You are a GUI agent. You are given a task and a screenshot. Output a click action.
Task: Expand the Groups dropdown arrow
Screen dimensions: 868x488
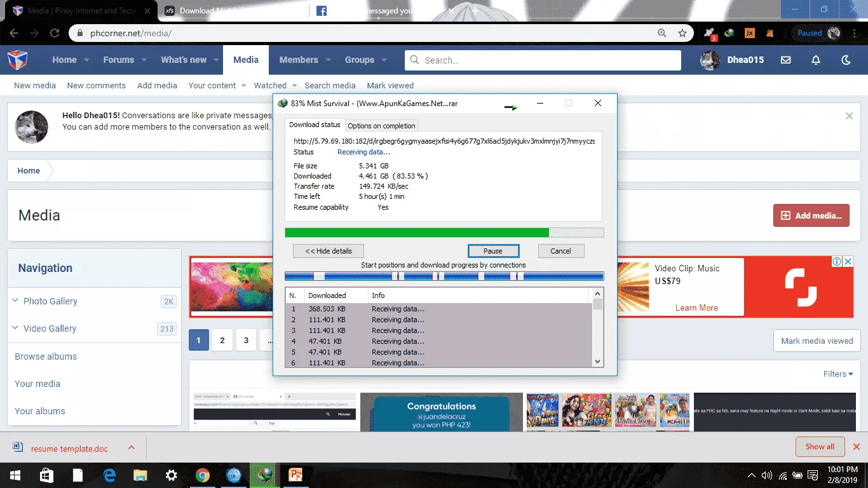pos(384,60)
